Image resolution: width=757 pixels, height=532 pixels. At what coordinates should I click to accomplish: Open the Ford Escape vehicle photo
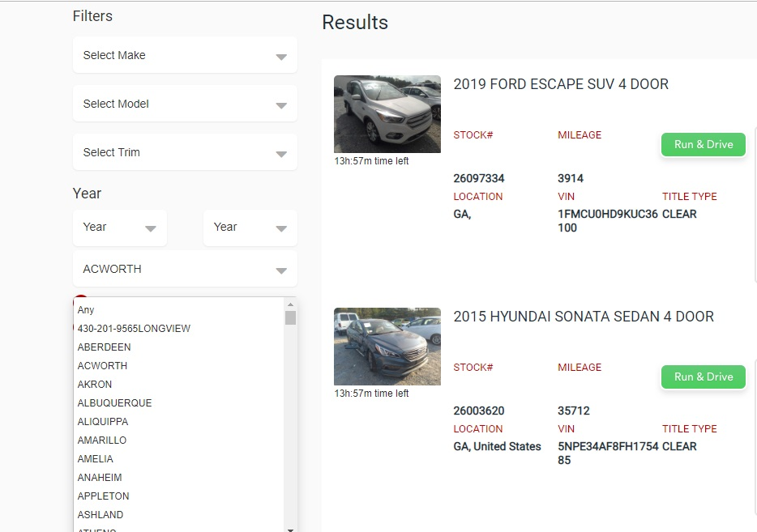[x=387, y=114]
